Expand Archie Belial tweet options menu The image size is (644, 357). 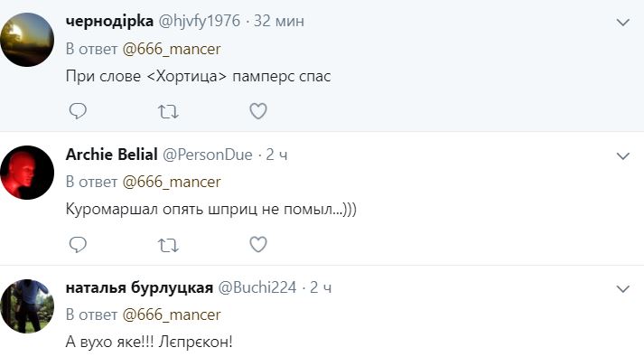(623, 155)
